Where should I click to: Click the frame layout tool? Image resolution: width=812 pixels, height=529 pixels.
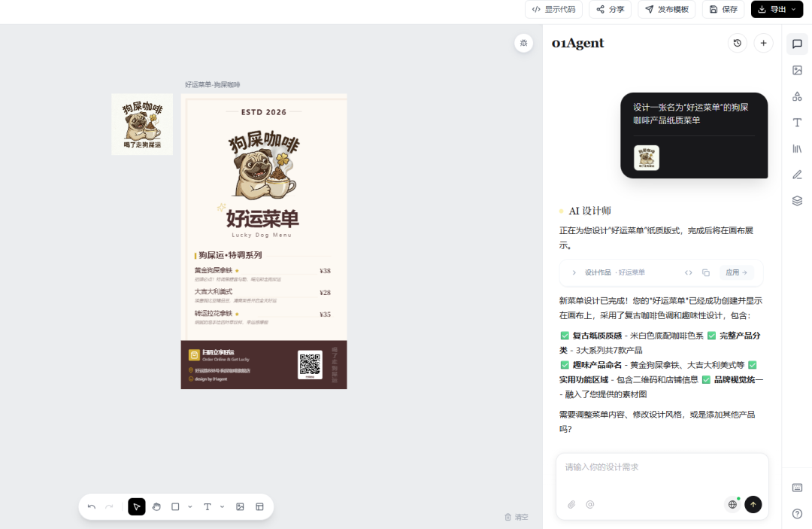tap(259, 506)
